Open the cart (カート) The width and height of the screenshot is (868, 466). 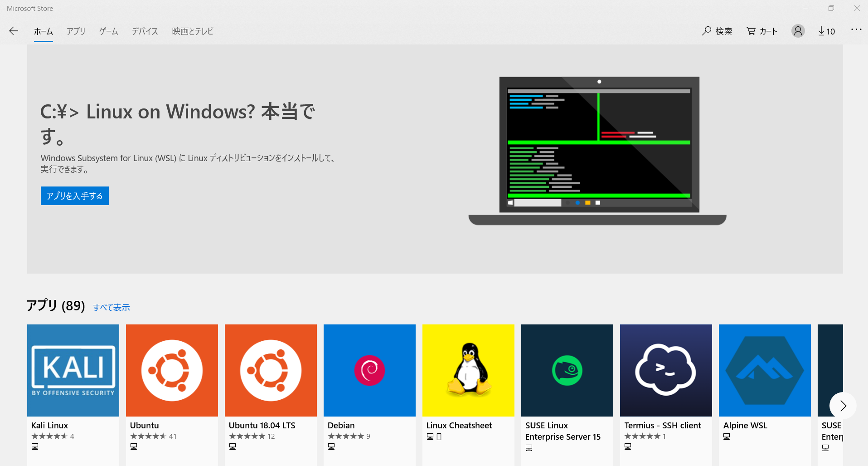tap(762, 31)
